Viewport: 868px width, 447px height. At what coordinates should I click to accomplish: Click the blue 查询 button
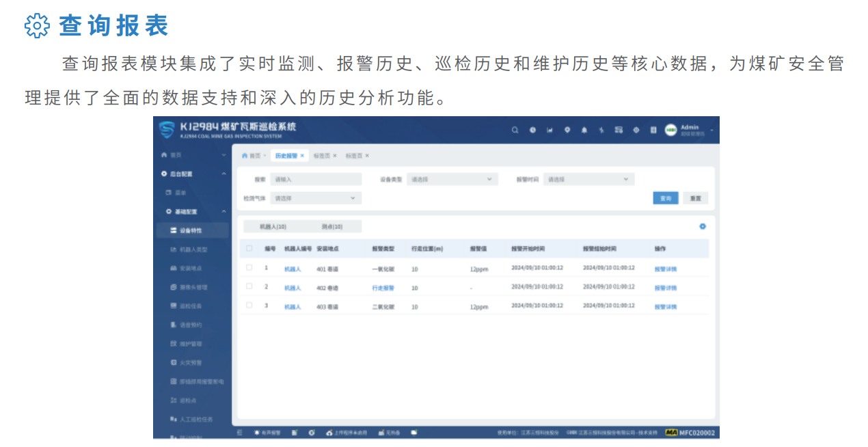click(665, 198)
